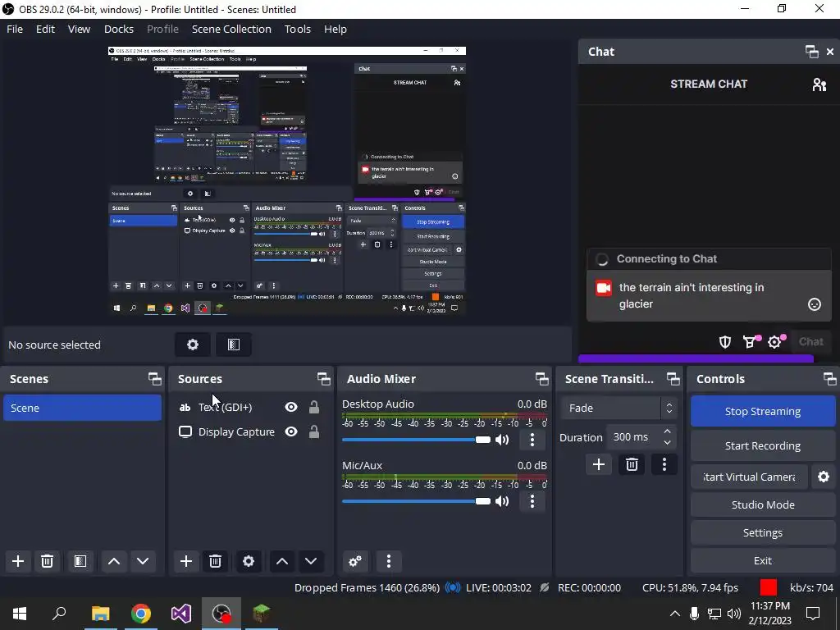Open transition properties three-dot menu
Screen dimensions: 840x630
(x=664, y=464)
